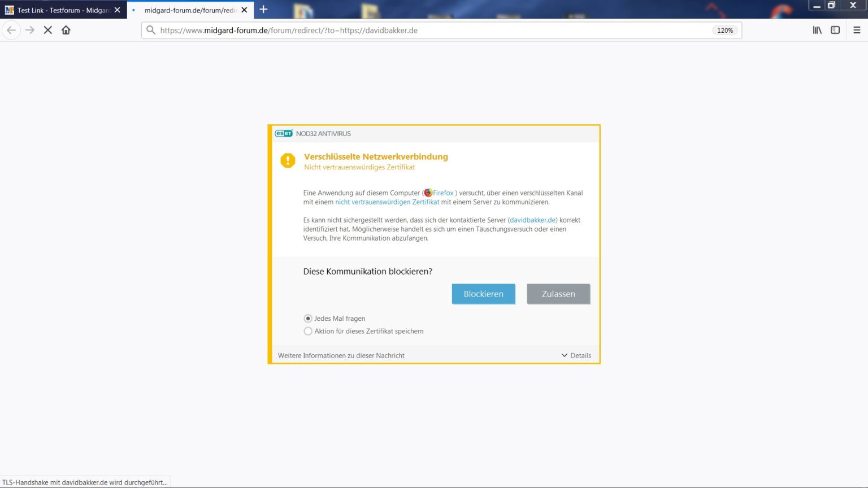Open the Firefox hamburger menu
The image size is (868, 488).
[857, 30]
